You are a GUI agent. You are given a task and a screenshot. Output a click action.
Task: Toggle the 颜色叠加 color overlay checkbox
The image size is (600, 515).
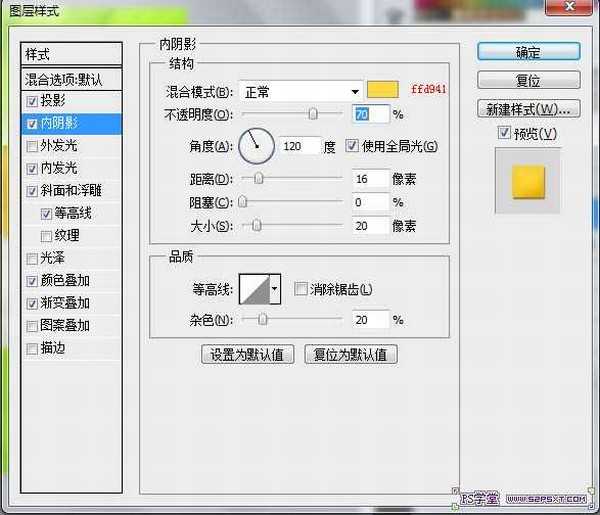32,281
